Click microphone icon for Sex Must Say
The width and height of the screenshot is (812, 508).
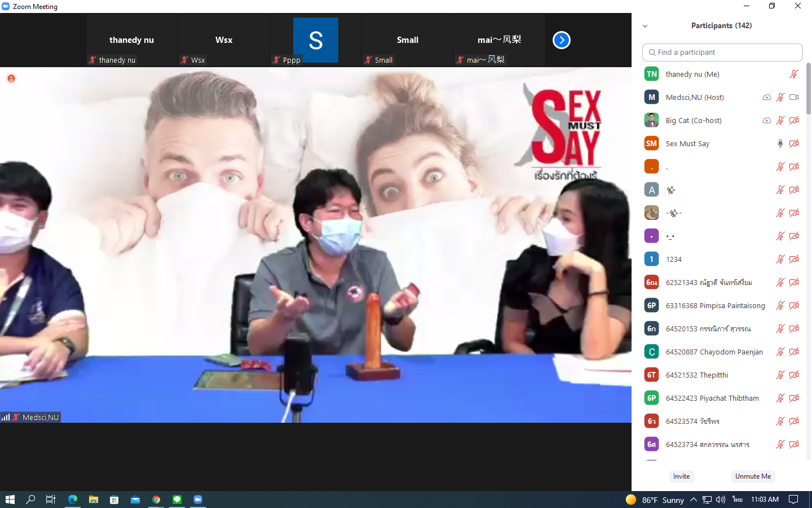point(780,143)
